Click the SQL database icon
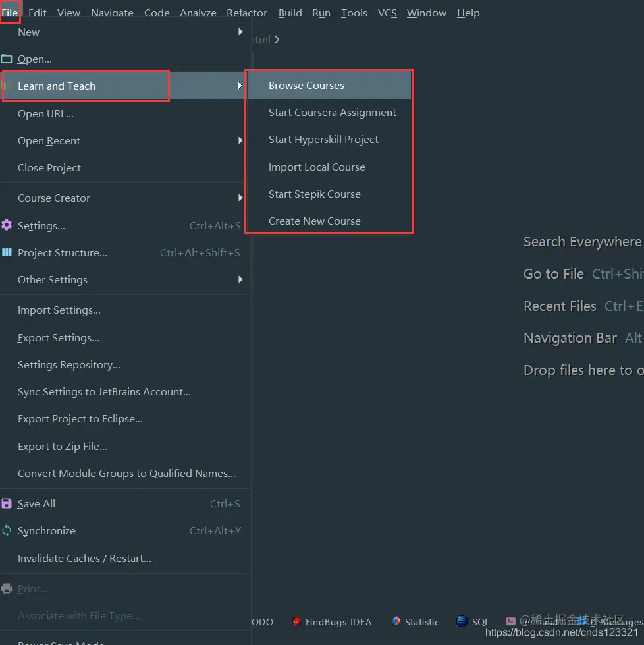Viewport: 644px width, 645px height. pos(462,621)
